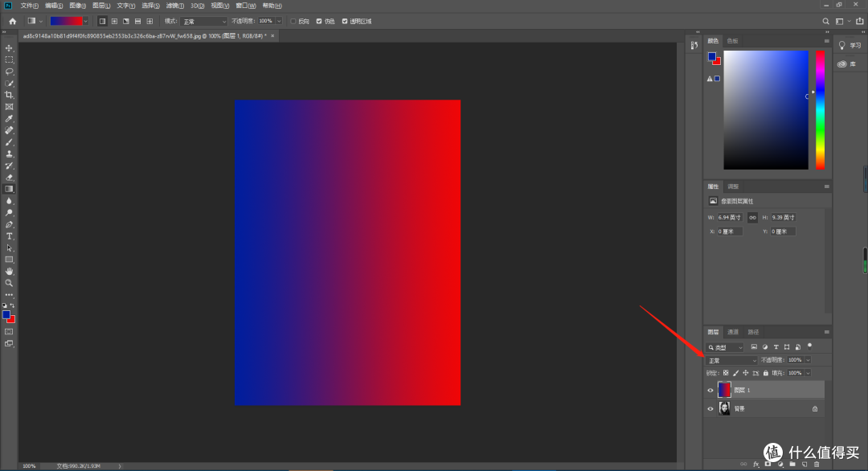Screen dimensions: 868x471
Task: Select the Frame tool
Action: (x=9, y=107)
